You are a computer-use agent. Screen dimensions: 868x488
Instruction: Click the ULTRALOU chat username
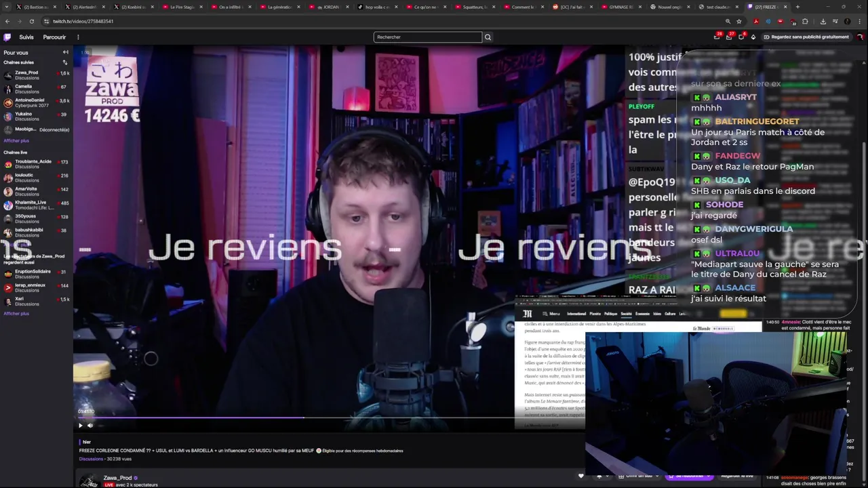737,253
